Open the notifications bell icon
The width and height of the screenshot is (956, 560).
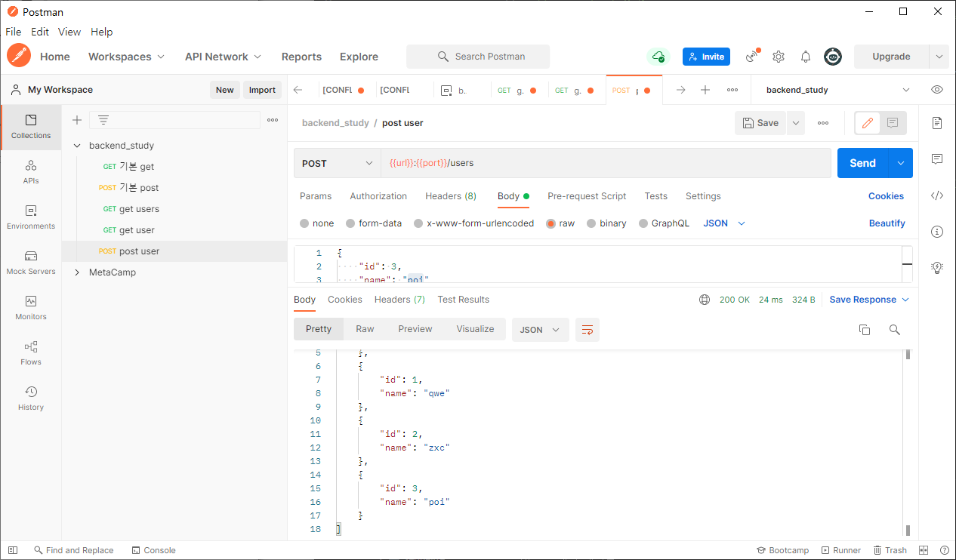(806, 57)
